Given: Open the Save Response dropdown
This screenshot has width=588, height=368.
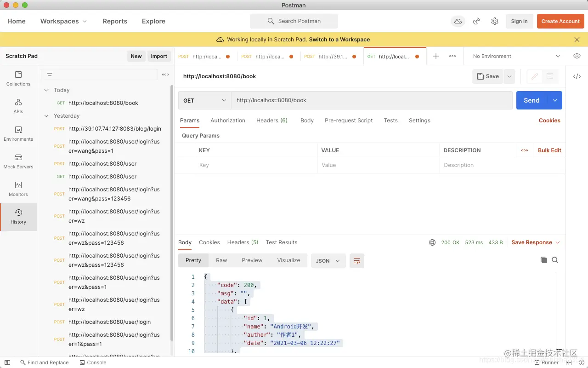Looking at the screenshot, I should 536,242.
